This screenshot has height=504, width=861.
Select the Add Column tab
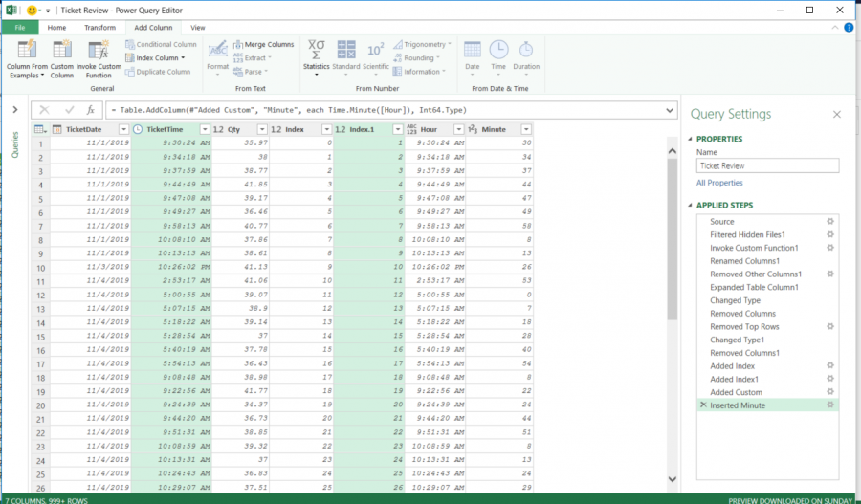coord(153,28)
